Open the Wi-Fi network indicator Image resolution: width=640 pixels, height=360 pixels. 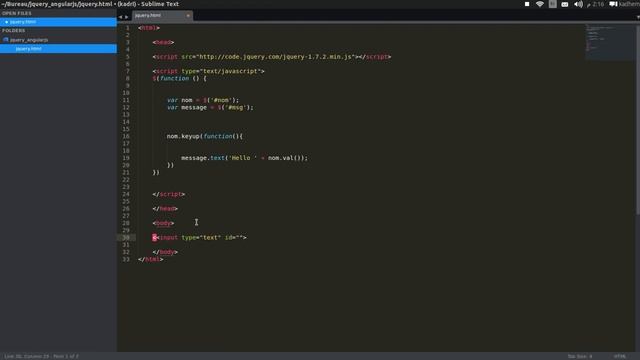coord(540,4)
